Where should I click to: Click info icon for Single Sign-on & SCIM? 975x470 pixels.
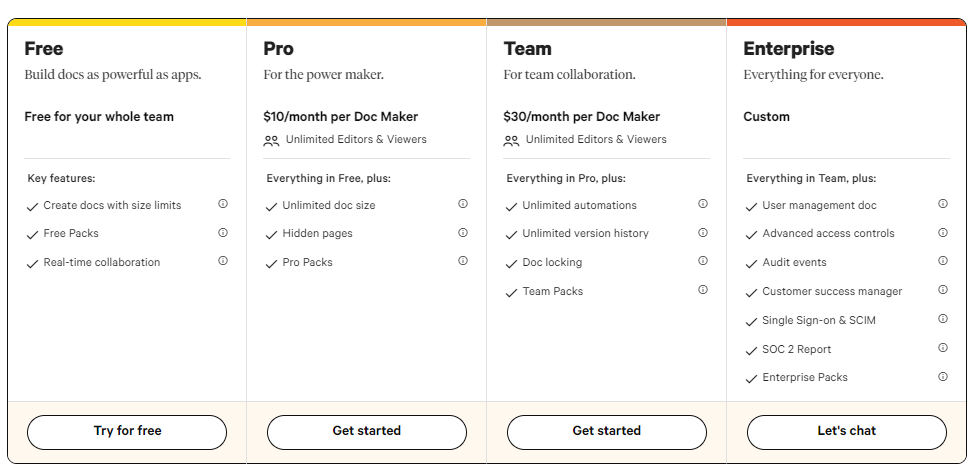[x=943, y=318]
